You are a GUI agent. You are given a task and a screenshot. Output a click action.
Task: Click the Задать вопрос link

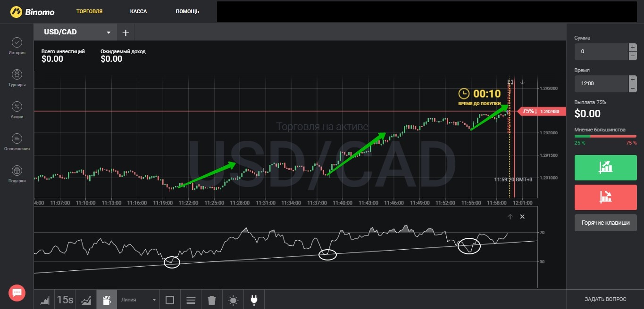(605, 299)
